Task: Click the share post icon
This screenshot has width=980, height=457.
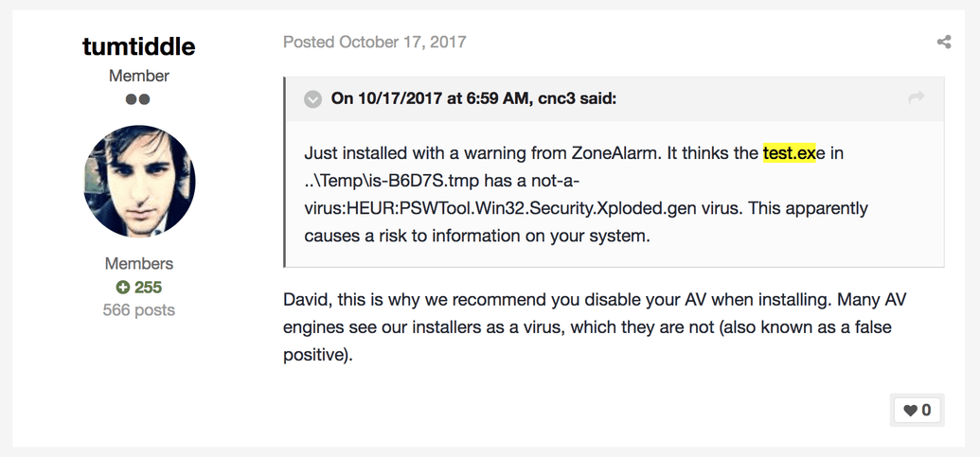Action: [943, 42]
